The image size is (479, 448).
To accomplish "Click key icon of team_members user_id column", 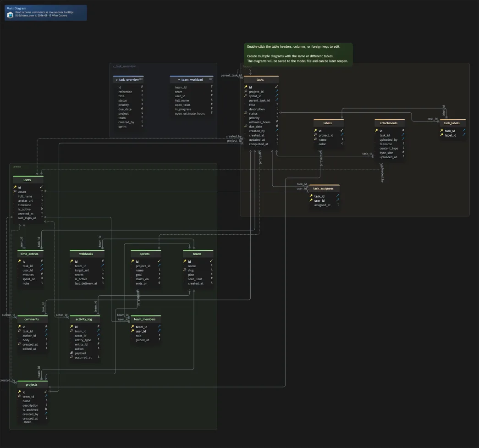I will [x=132, y=331].
